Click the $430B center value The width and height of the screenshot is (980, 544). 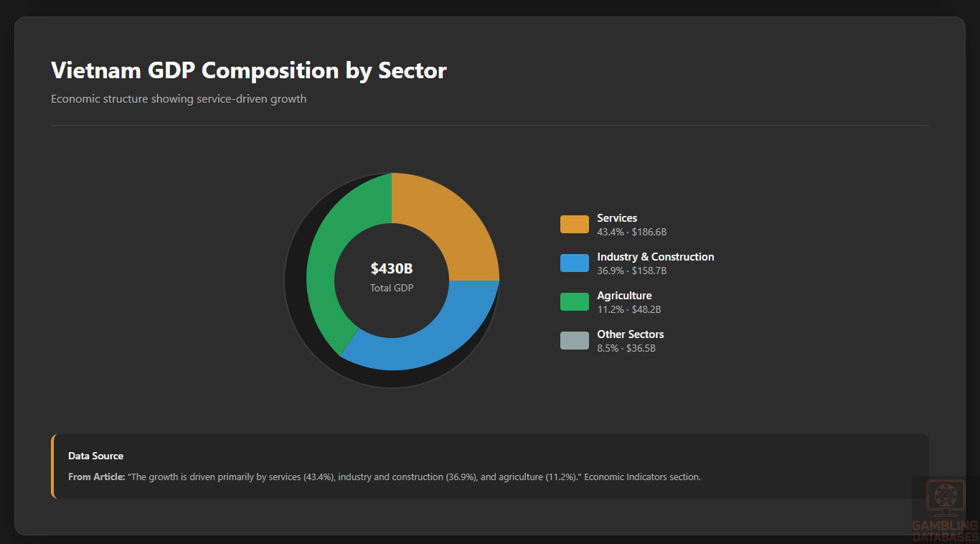[x=392, y=269]
